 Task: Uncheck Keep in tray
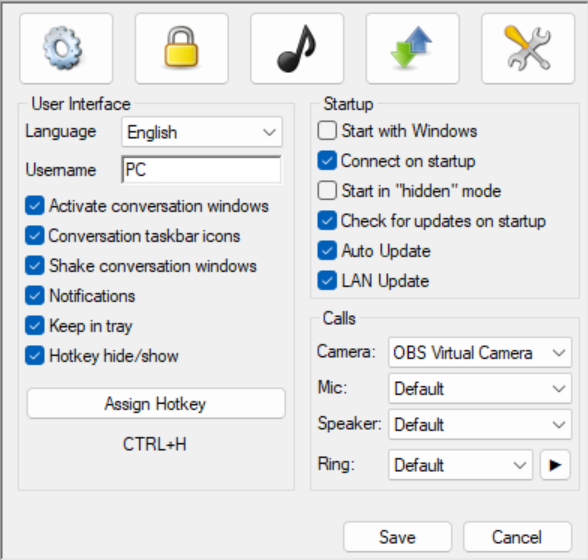(x=34, y=326)
